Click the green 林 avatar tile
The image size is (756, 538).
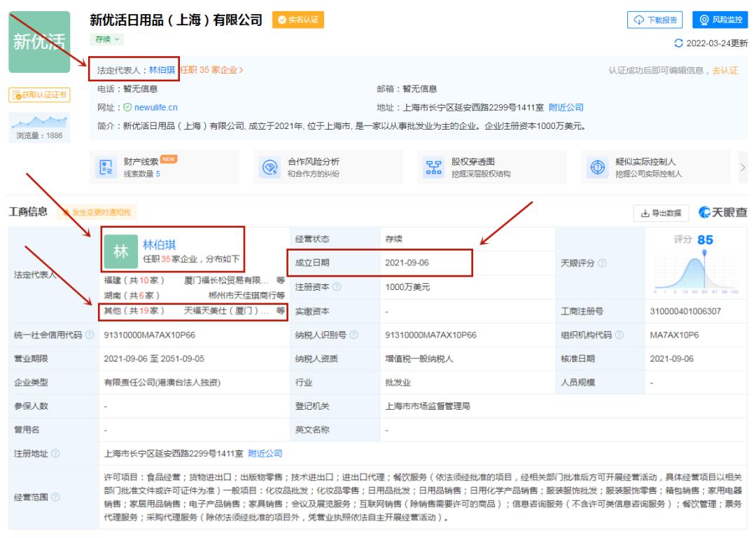coord(120,251)
